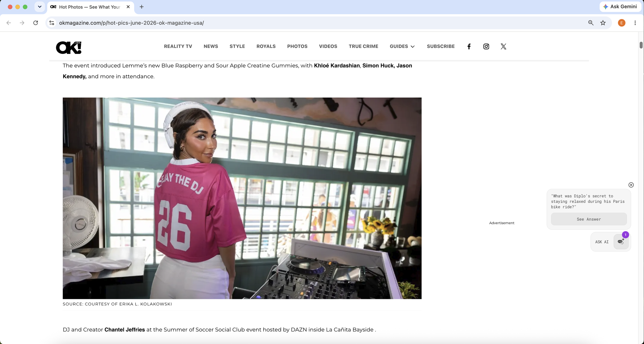
Task: Click the macOS green fullscreen button
Action: click(x=25, y=7)
